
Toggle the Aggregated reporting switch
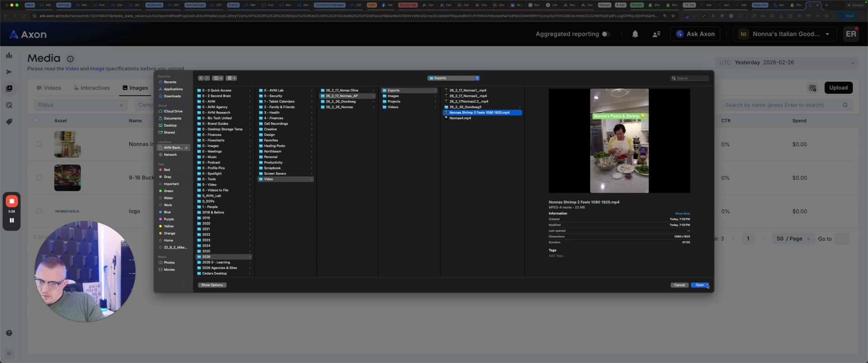point(606,34)
